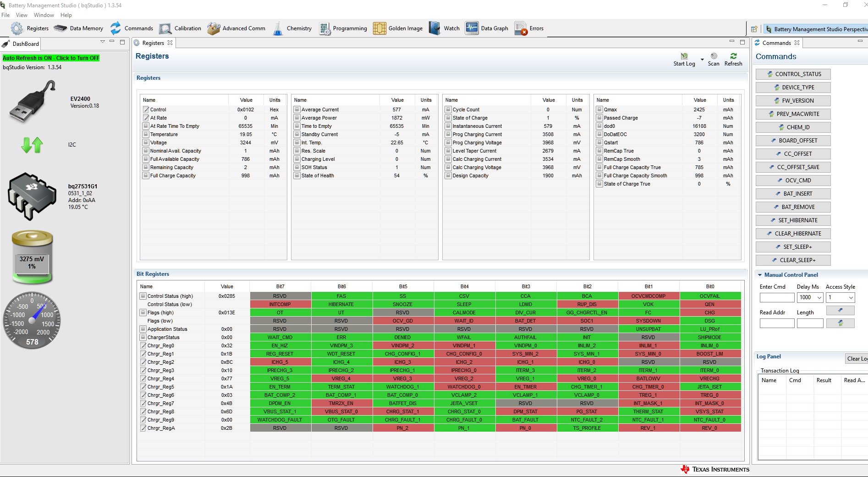The height and width of the screenshot is (477, 868).
Task: Open the Help menu
Action: point(66,15)
